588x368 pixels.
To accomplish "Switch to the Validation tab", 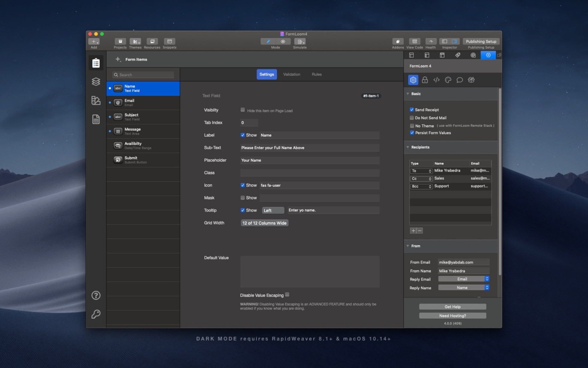I will coord(291,74).
